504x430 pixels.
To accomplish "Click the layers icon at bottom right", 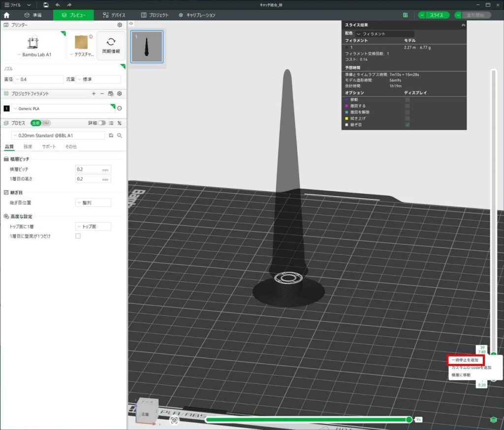I will tap(493, 420).
